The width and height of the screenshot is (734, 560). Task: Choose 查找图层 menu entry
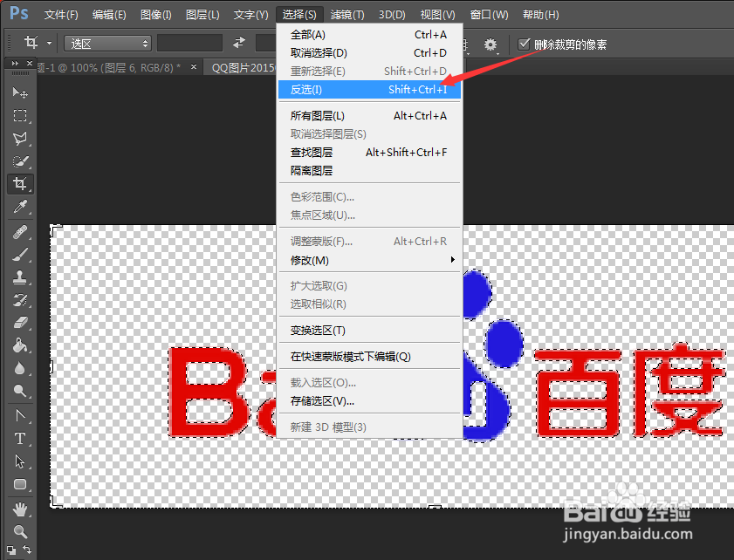tap(369, 152)
